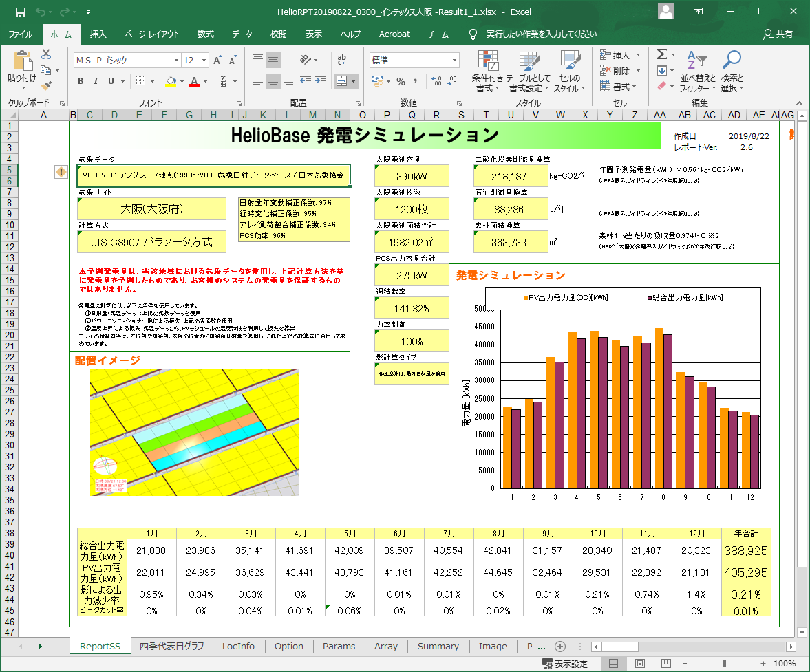Viewport: 810px width, 672px height.
Task: Click the Undo arrow in the title bar
Action: 41,12
